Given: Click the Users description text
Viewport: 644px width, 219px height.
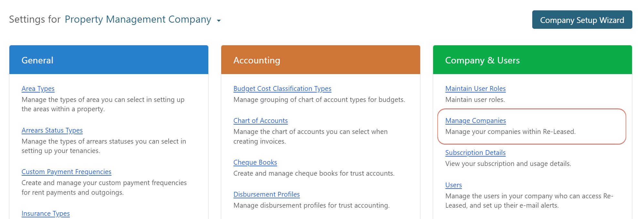Looking at the screenshot, I should (529, 201).
